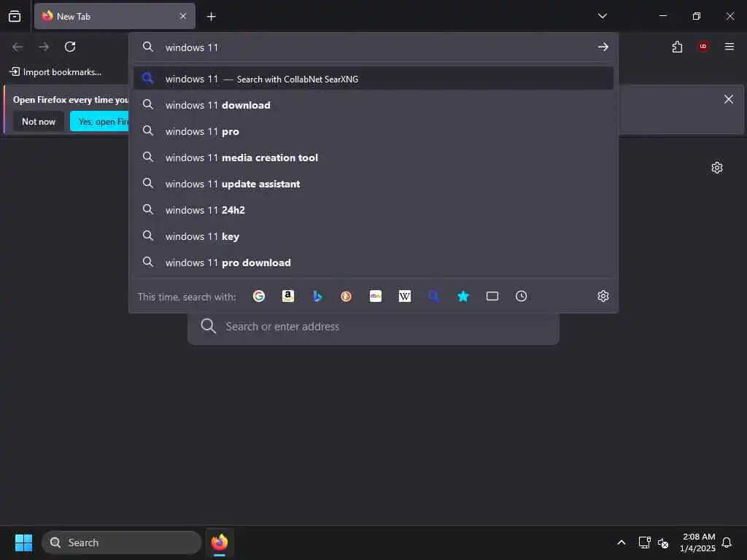This screenshot has width=747, height=560.
Task: Pick suggestion 'windows 11 pro'
Action: 373,131
